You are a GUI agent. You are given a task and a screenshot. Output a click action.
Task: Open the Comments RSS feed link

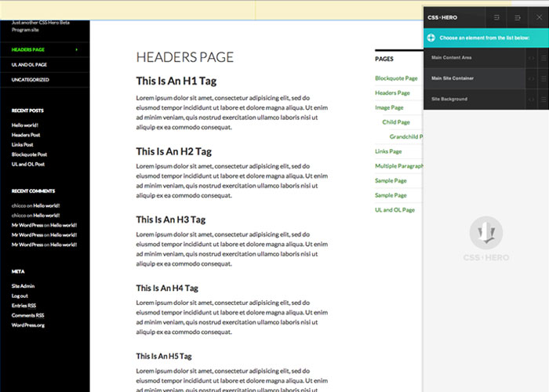tap(28, 316)
